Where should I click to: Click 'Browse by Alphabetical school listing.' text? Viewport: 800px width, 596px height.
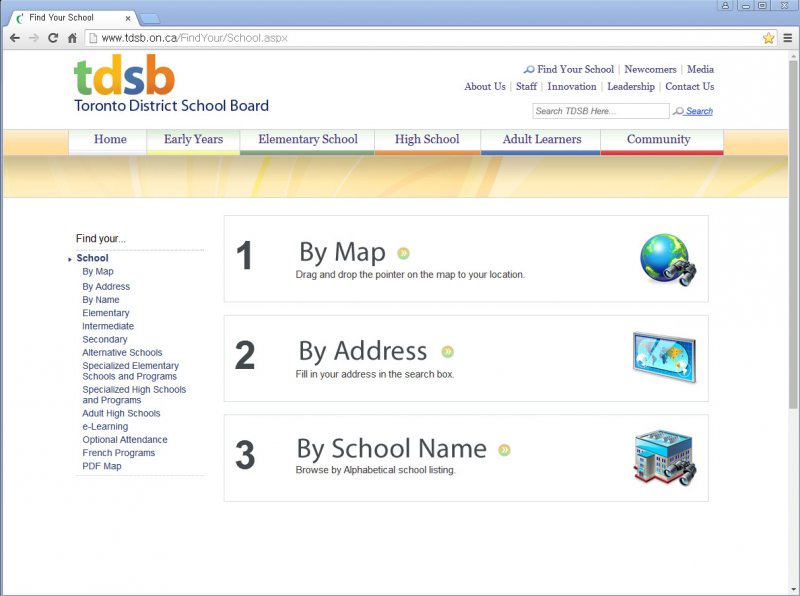point(376,470)
